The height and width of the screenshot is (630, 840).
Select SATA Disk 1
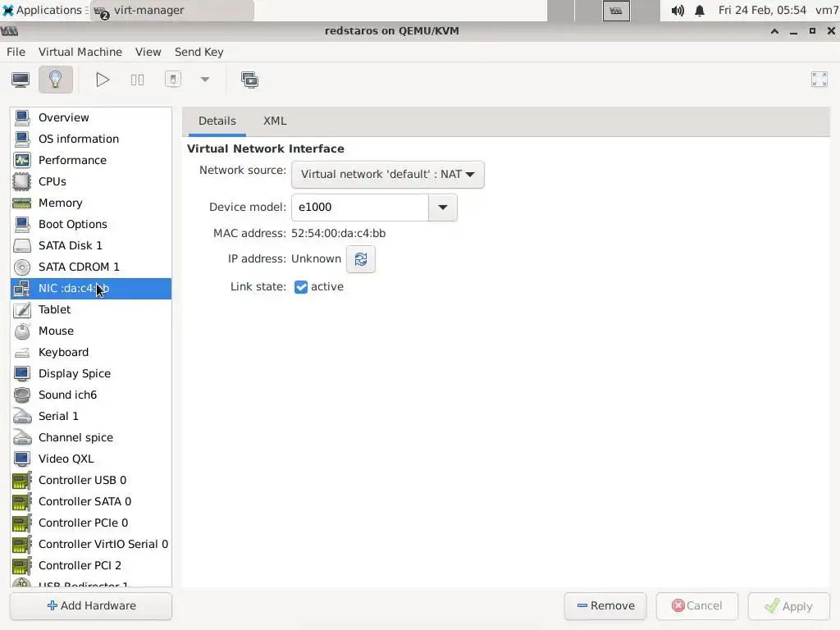click(91, 245)
